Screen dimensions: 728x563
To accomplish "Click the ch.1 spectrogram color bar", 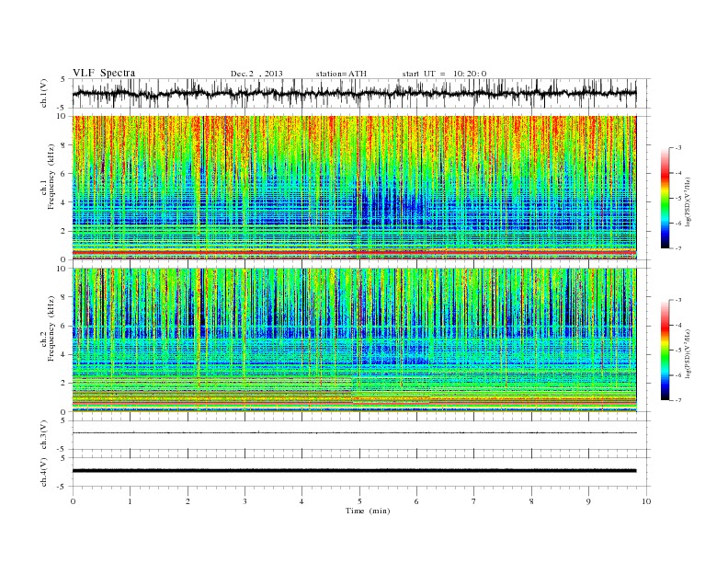I will click(x=665, y=199).
